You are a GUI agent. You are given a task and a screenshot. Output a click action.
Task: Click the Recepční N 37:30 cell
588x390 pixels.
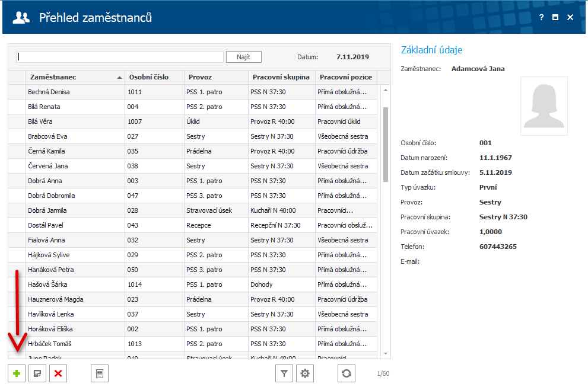click(282, 225)
